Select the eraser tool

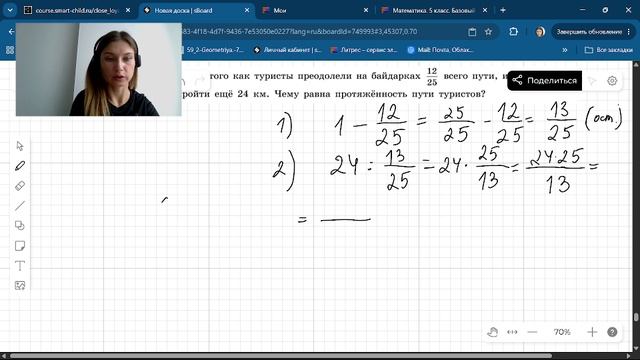(20, 186)
